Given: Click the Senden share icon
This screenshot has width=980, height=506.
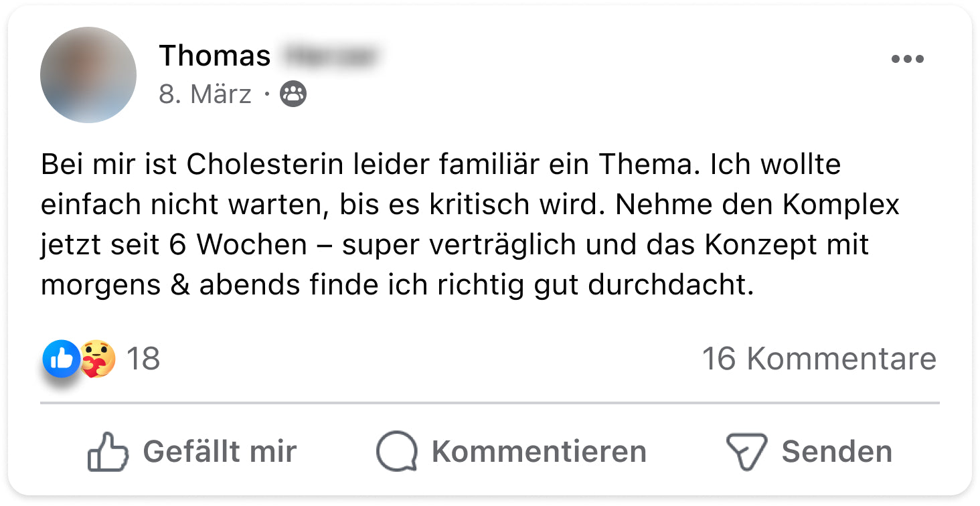Looking at the screenshot, I should pos(746,451).
